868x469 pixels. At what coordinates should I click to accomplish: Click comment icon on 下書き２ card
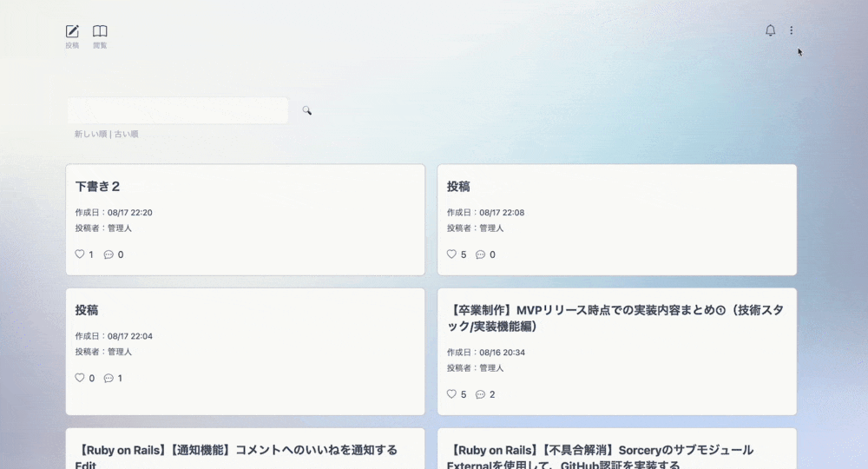(108, 254)
